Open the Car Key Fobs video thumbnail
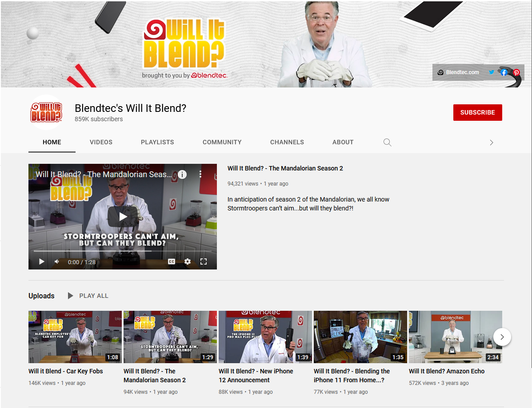The image size is (532, 408). tap(75, 337)
